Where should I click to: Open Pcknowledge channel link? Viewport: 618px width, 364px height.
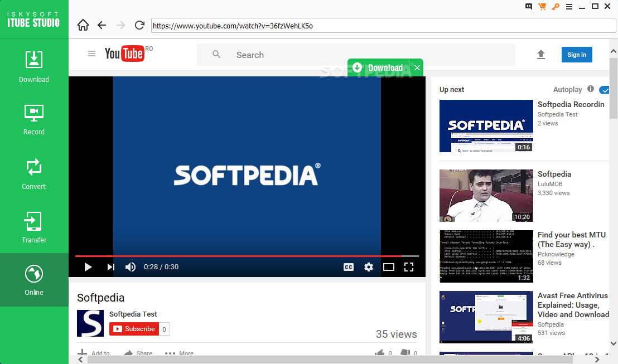pos(556,254)
